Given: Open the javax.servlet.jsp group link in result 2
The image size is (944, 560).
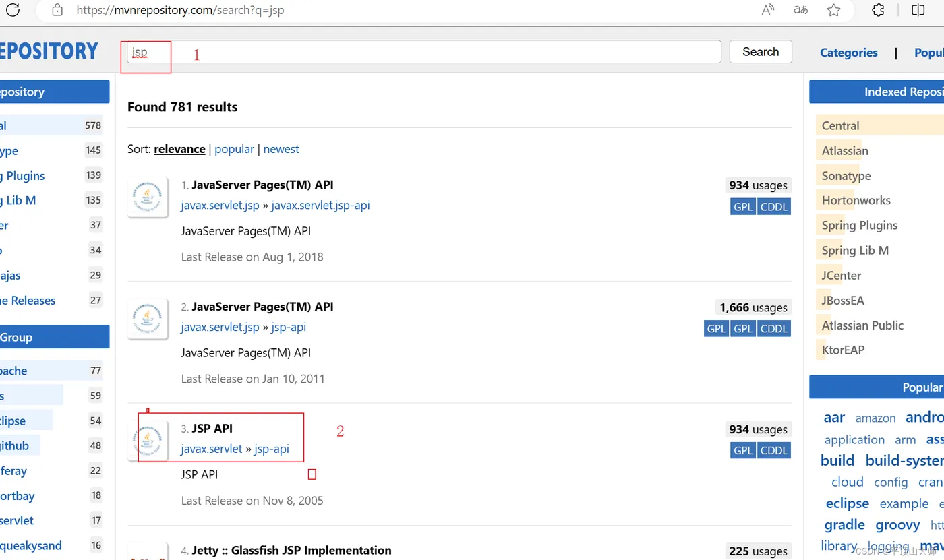Looking at the screenshot, I should click(220, 327).
